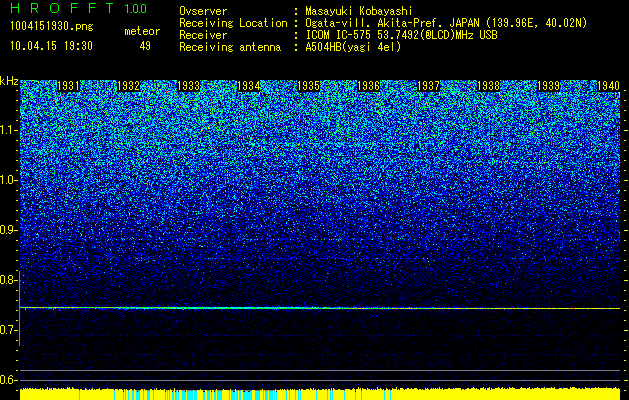This screenshot has width=629, height=400.
Task: Click the 0.6 frequency axis label
Action: click(9, 380)
